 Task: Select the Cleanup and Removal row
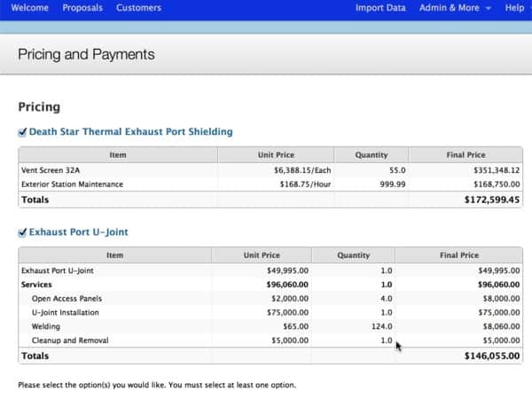coord(270,340)
